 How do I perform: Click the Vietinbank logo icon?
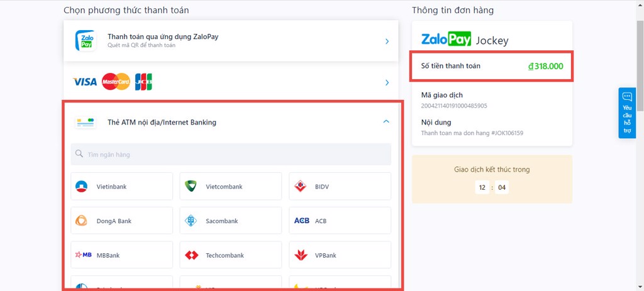[81, 186]
